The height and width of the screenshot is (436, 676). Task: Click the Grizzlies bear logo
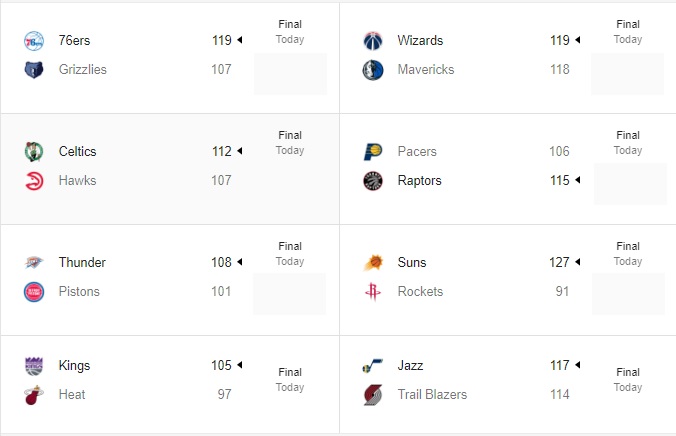pyautogui.click(x=34, y=69)
